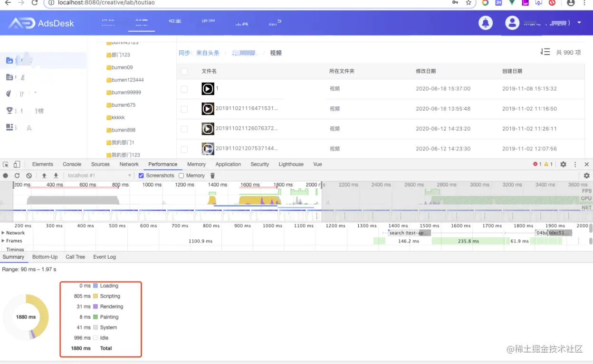Toggle the device toolbar icon
The width and height of the screenshot is (593, 364).
tap(17, 164)
